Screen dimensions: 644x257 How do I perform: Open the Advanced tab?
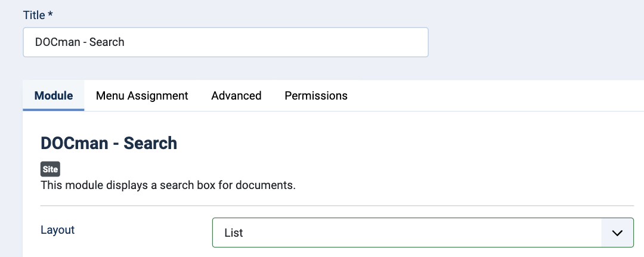click(236, 95)
